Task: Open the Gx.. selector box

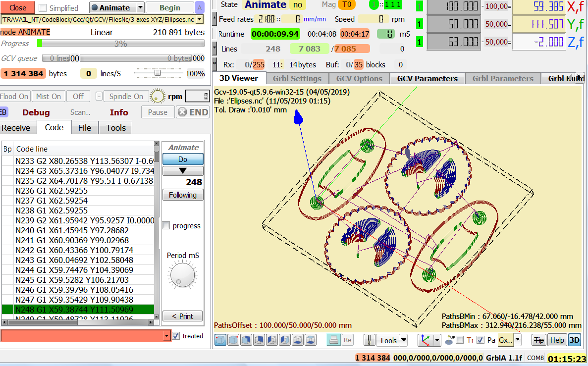Action: pyautogui.click(x=505, y=340)
